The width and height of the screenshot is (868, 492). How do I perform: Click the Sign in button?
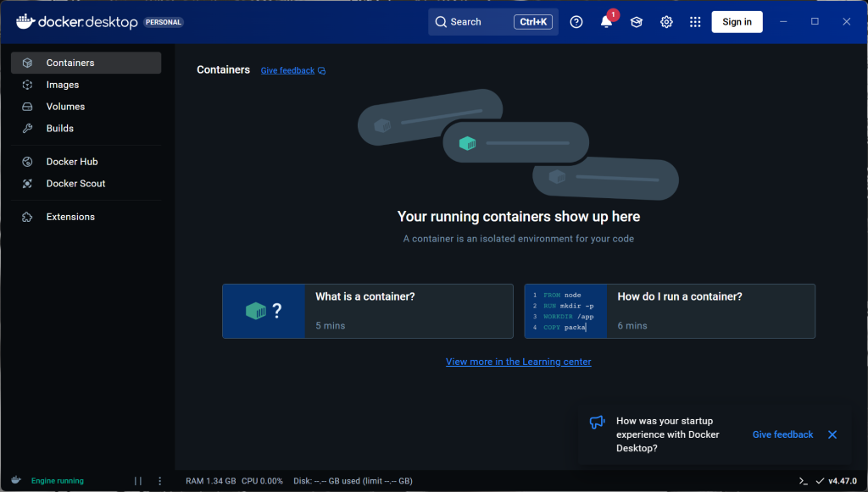[737, 22]
